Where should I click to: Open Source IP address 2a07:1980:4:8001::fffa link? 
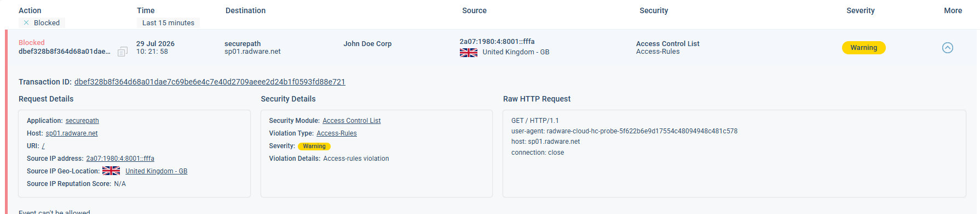pos(120,159)
